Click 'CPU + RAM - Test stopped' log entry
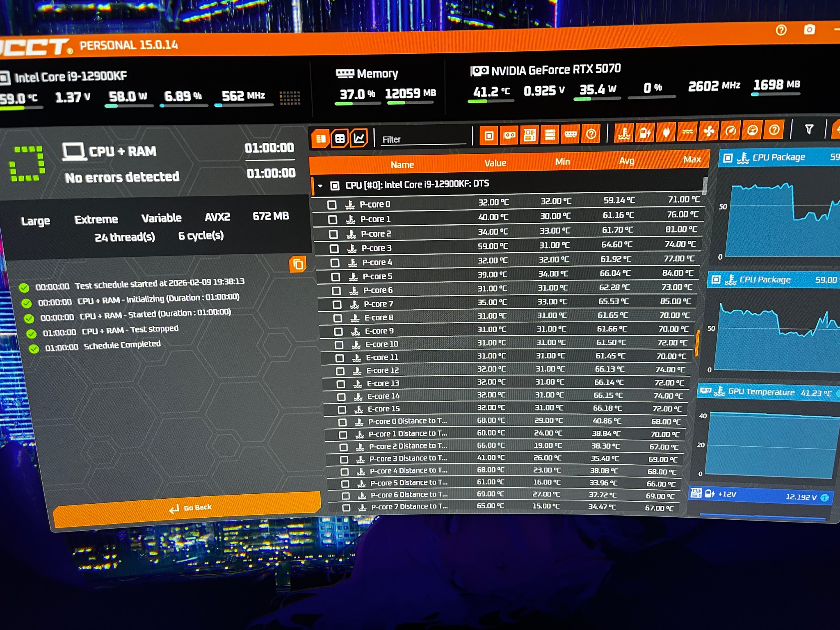The image size is (840, 630). tap(130, 330)
